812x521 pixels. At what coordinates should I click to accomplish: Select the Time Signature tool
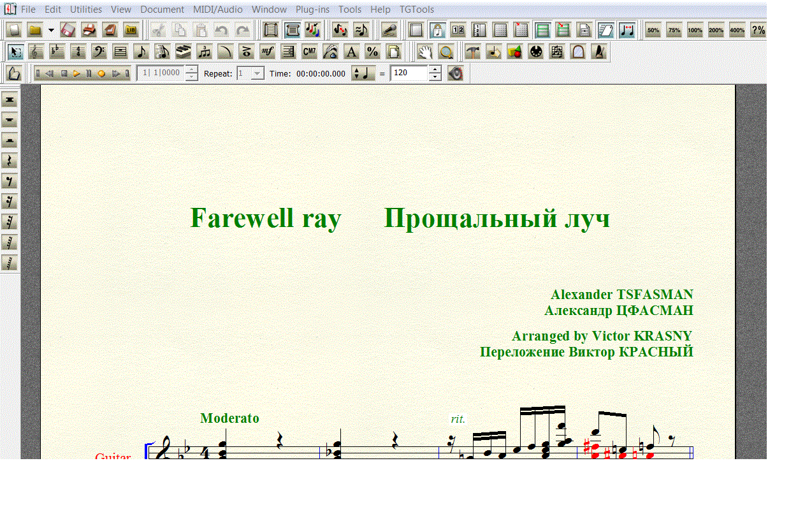78,52
